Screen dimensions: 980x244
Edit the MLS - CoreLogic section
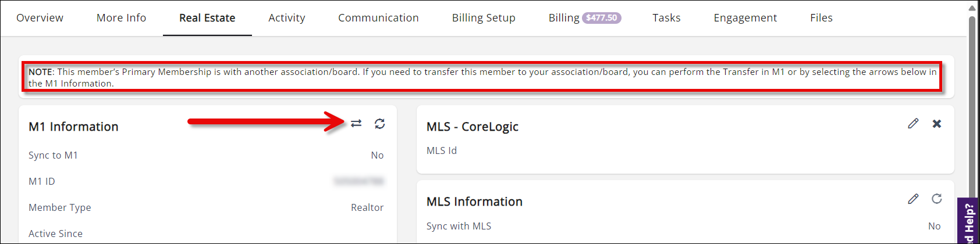913,124
